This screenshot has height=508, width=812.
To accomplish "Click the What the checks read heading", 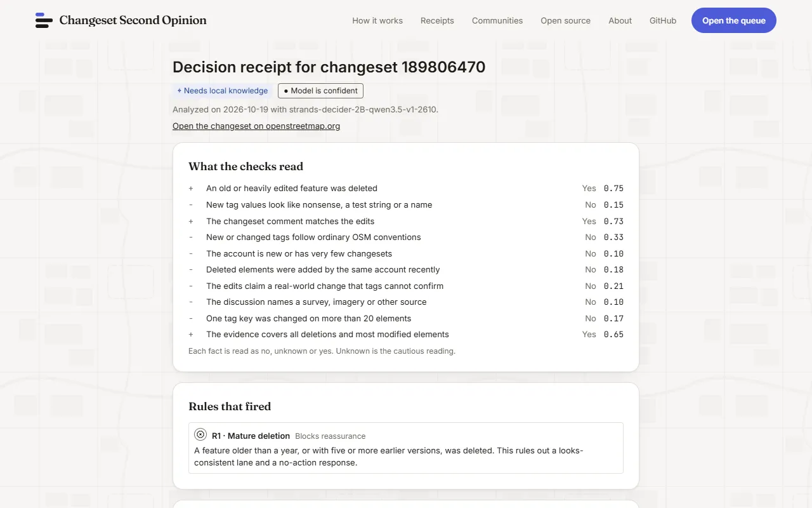I will point(246,166).
